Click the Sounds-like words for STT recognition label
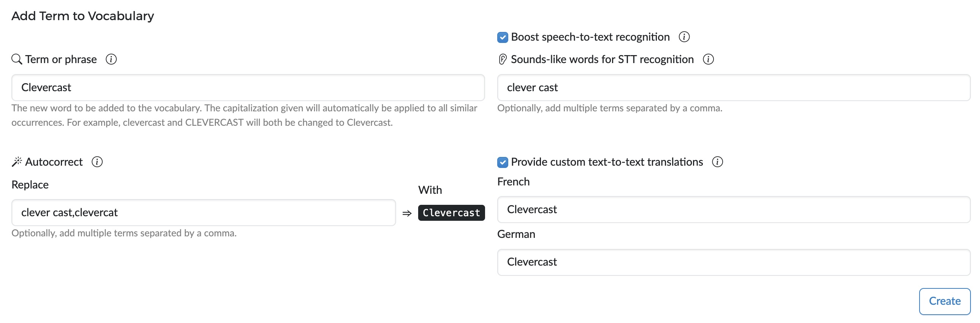Screen dimensions: 980x323 (602, 59)
